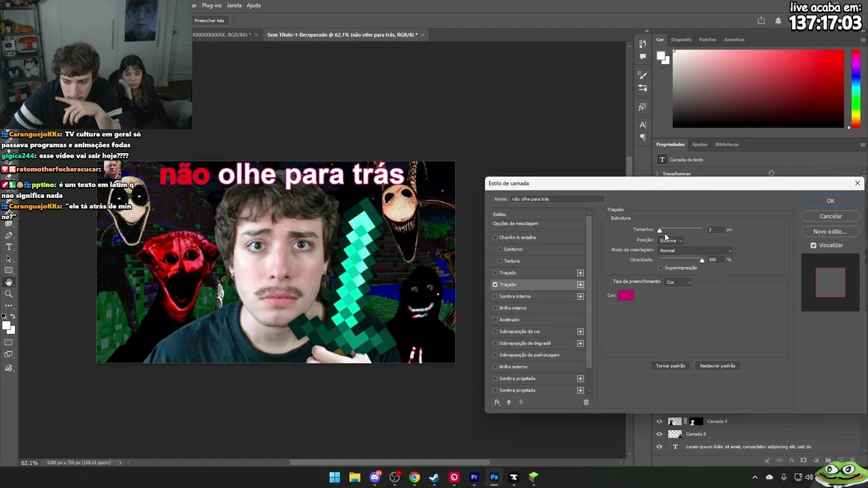Select the Hand tool
This screenshot has width=868, height=488.
pos(9,282)
